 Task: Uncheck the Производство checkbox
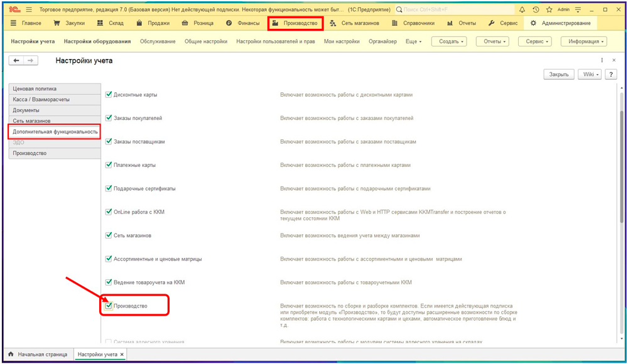pos(109,306)
